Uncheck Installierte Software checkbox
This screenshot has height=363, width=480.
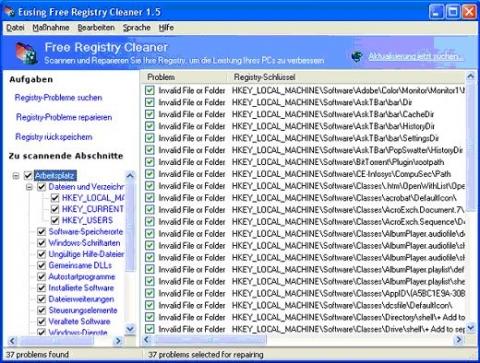point(41,288)
